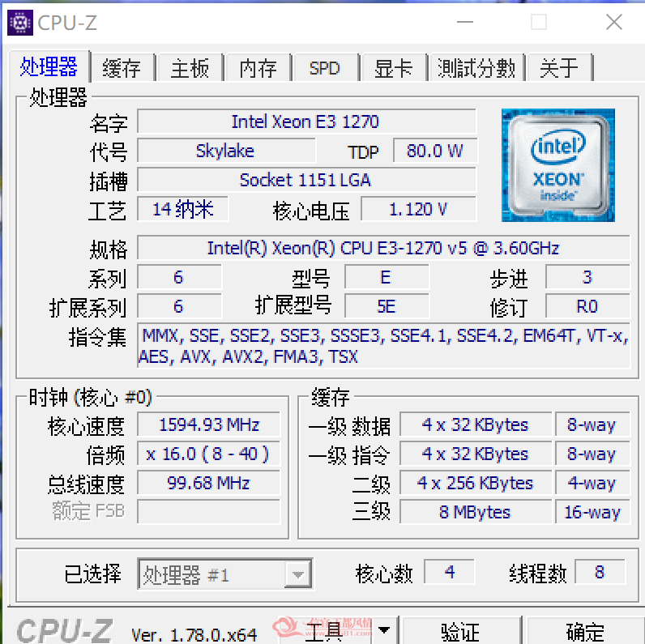This screenshot has height=644, width=645.
Task: Click the Ver. 1.78.0.x64 version text
Action: (194, 634)
